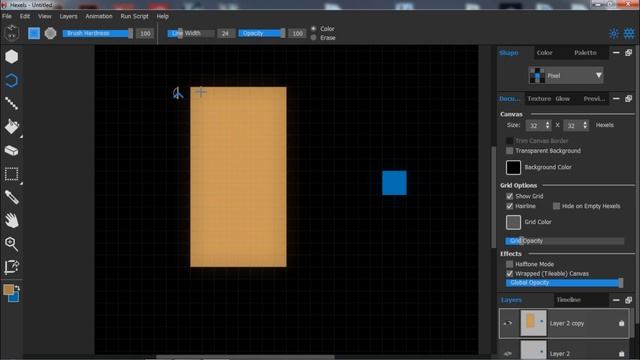Switch to the Glow tab
This screenshot has width=640, height=360.
(562, 98)
